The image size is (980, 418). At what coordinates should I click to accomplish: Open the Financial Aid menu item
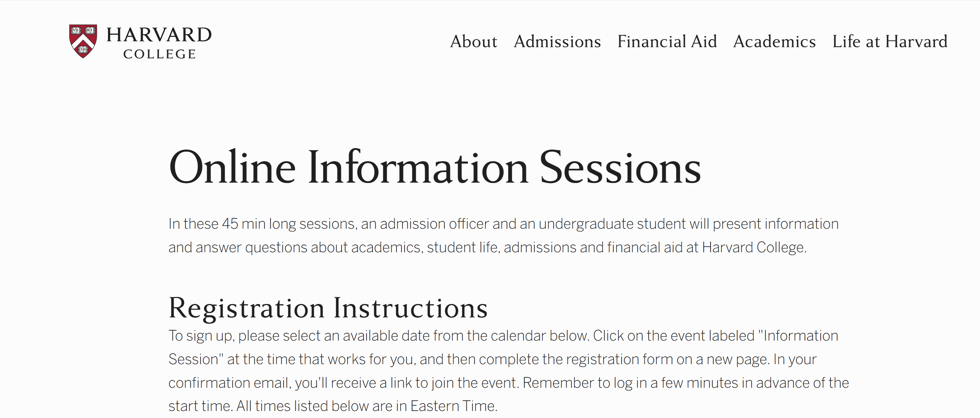[667, 41]
